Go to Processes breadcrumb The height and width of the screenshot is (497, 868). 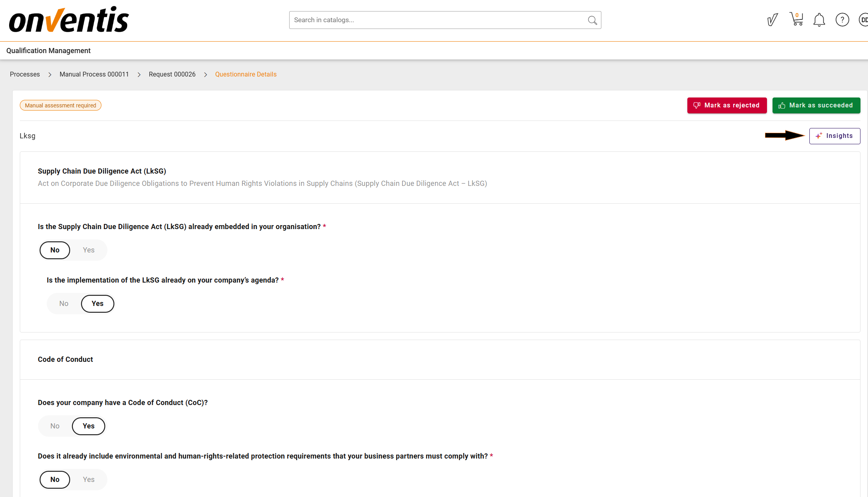coord(25,75)
